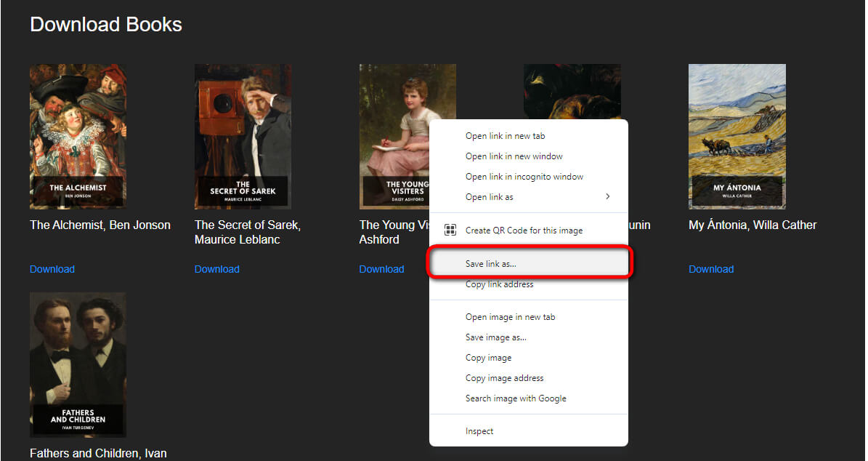Click Download link under The Young Visiters
The width and height of the screenshot is (868, 461).
click(381, 269)
